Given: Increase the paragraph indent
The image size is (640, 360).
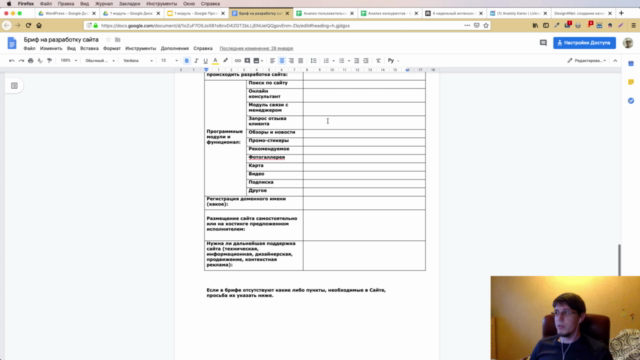Looking at the screenshot, I should [x=366, y=61].
